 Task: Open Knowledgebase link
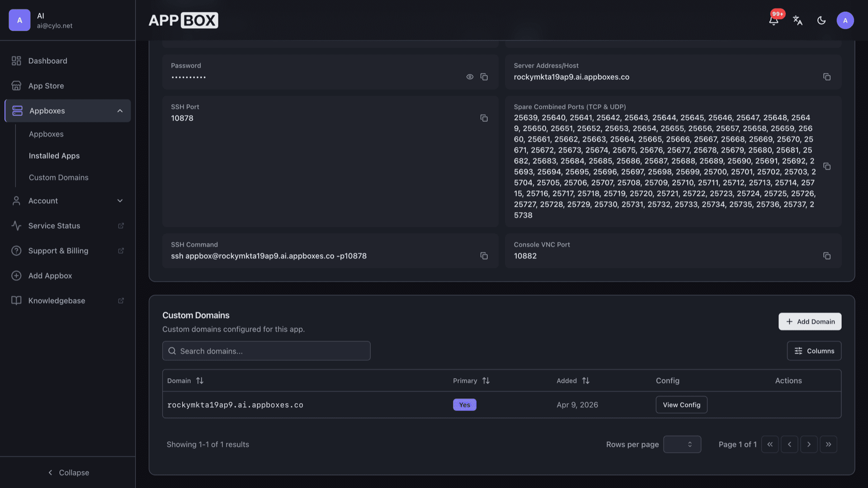coord(68,301)
